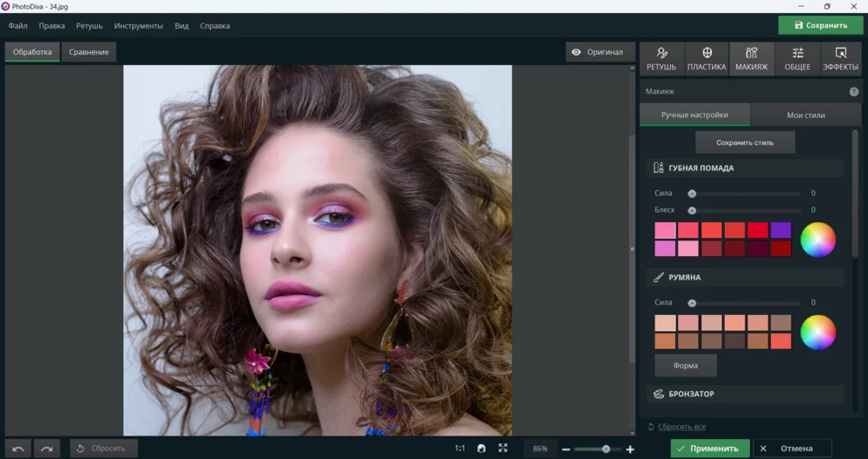Open the Общее general adjustments section
Viewport: 868px width, 459px height.
coord(797,59)
